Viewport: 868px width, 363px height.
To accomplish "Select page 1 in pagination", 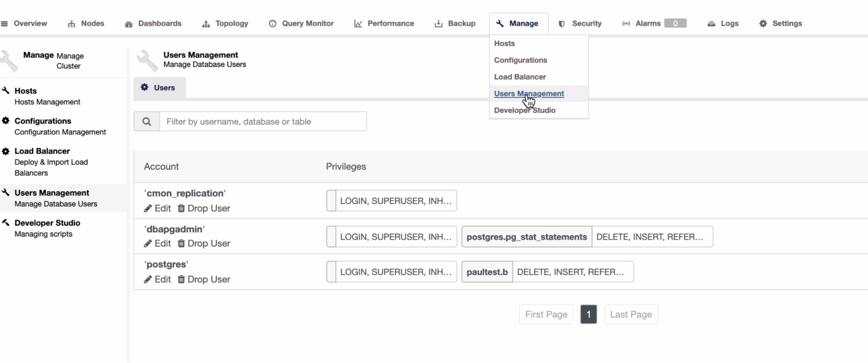I will (x=588, y=314).
